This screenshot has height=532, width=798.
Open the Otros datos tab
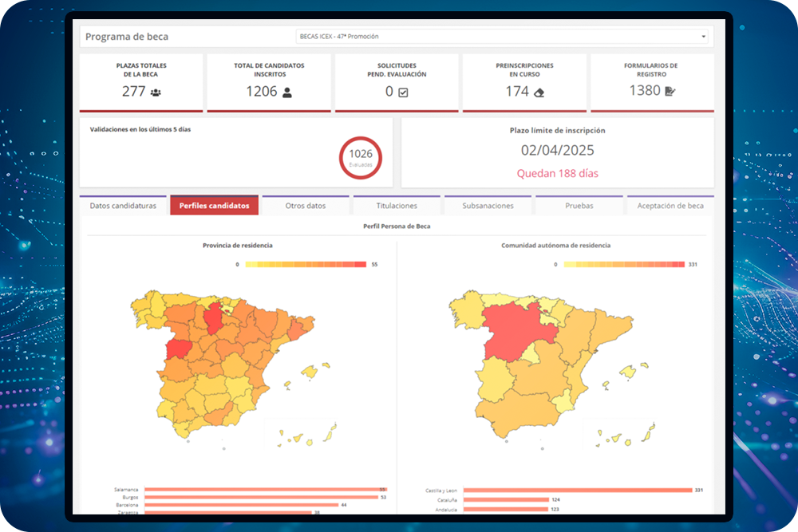point(306,206)
